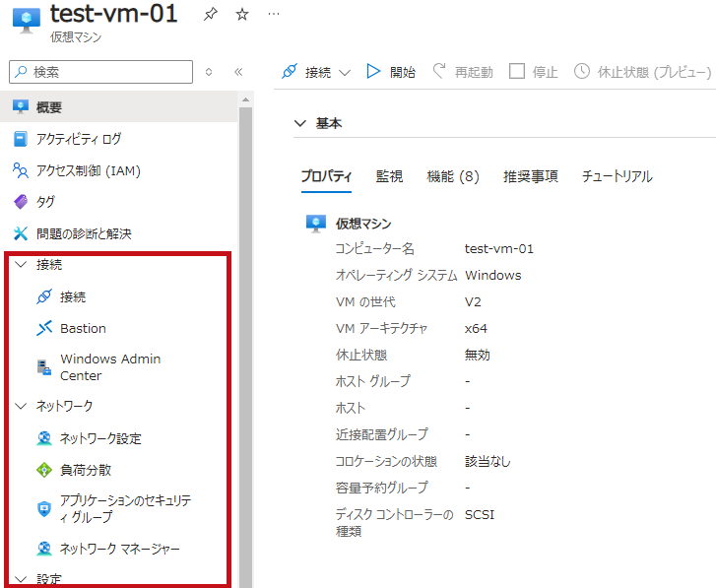The image size is (716, 588).
Task: Collapse the 基本 essentials section
Action: coord(300,123)
